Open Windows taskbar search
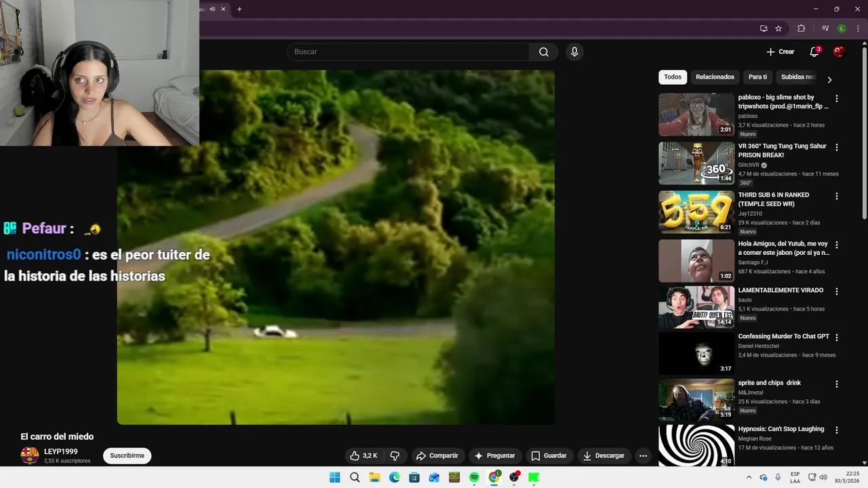Viewport: 868px width, 488px height. 355,477
